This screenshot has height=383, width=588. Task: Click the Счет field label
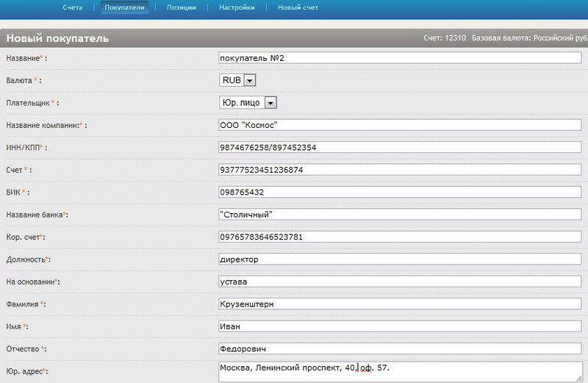(x=19, y=170)
